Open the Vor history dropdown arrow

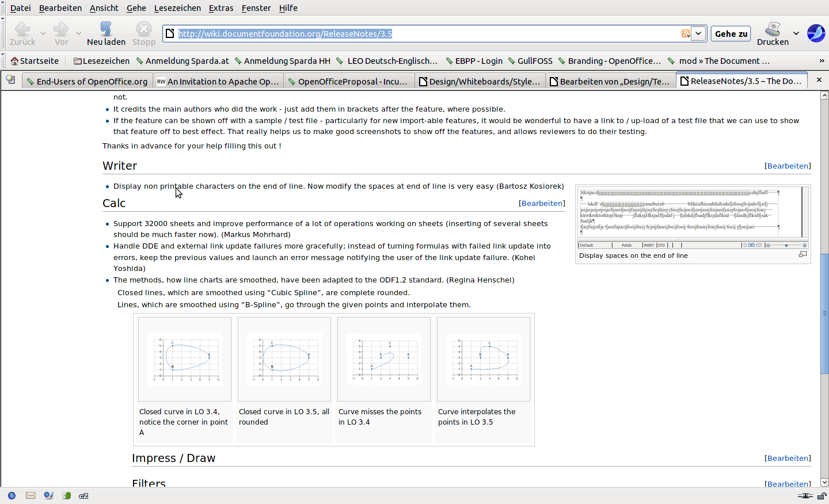click(79, 33)
